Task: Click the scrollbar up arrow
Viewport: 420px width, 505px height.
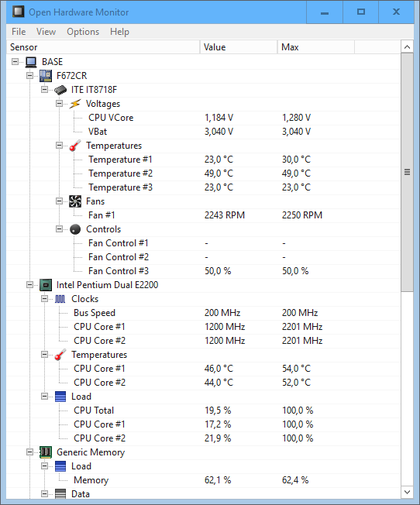Action: [407, 47]
